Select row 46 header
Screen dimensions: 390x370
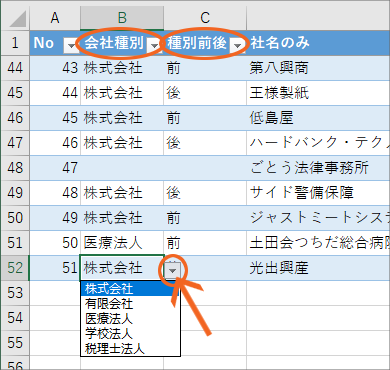tap(15, 118)
